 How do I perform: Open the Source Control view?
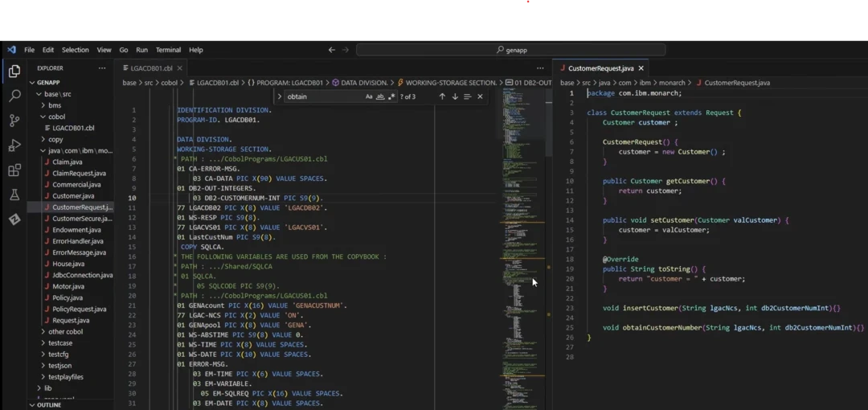[x=14, y=121]
